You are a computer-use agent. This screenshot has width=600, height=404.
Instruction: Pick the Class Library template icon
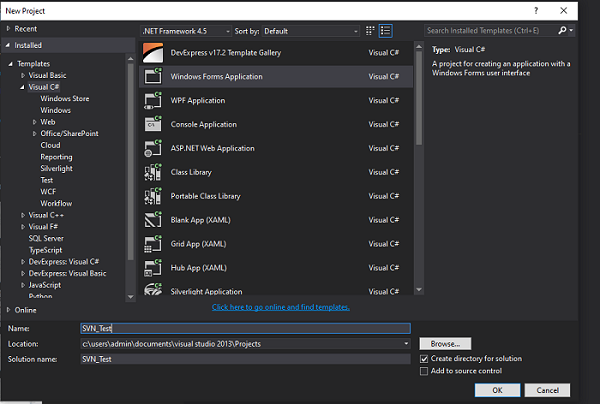pos(153,172)
